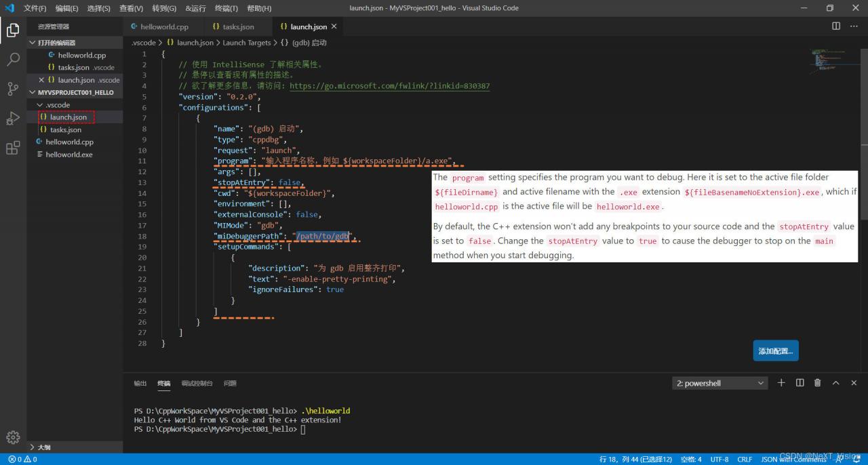Select tasks.json in the open editors list

pos(75,68)
